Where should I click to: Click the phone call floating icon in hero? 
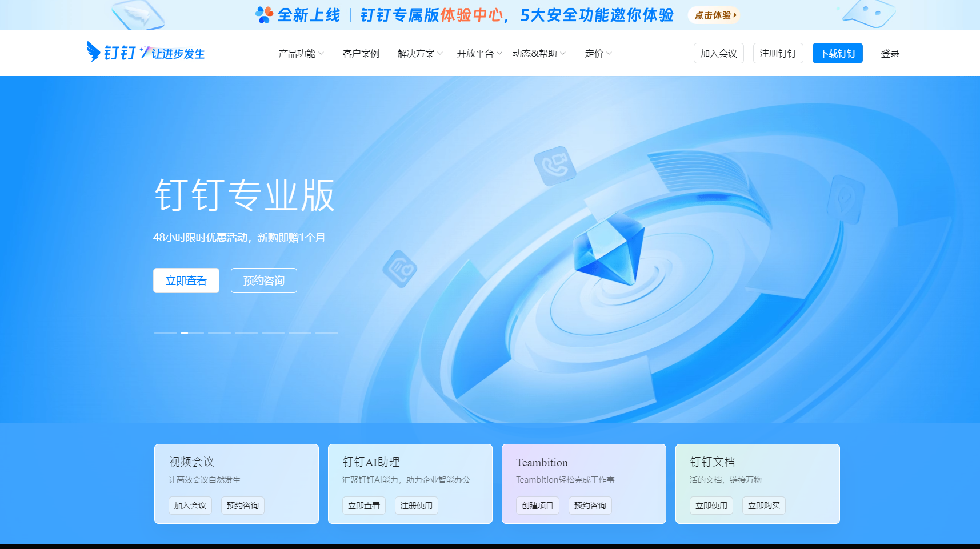[554, 166]
